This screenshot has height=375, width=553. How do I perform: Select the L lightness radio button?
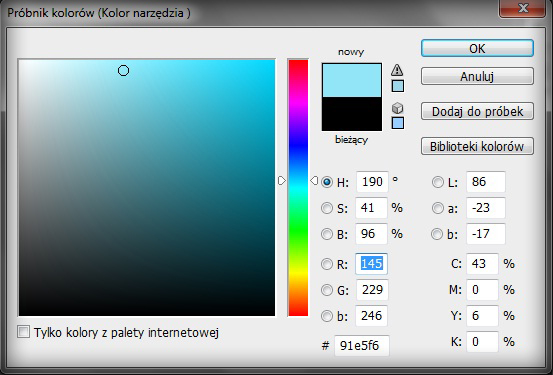[438, 182]
